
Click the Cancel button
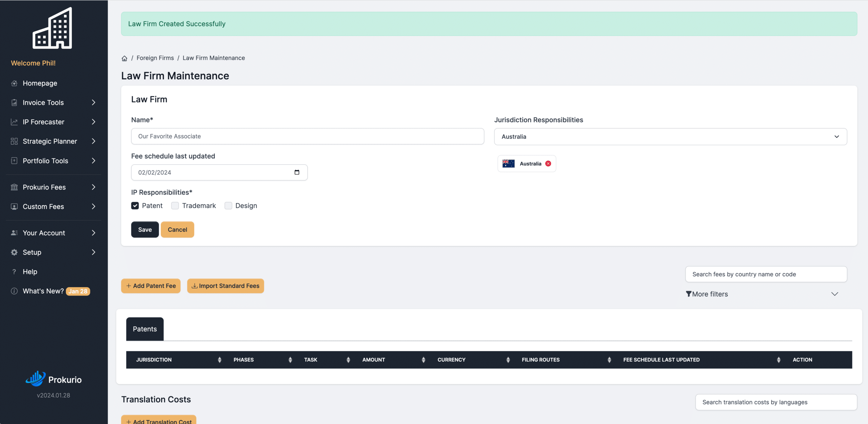tap(177, 229)
